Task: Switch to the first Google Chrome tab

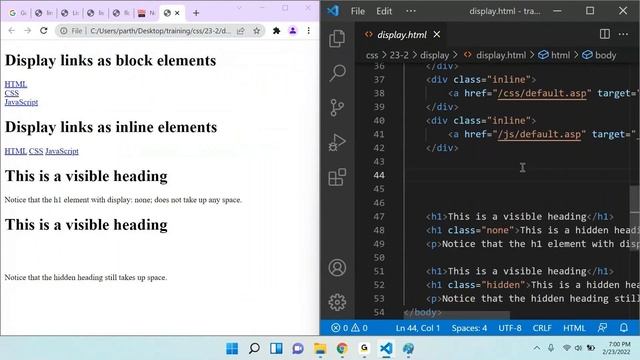Action: pos(18,13)
